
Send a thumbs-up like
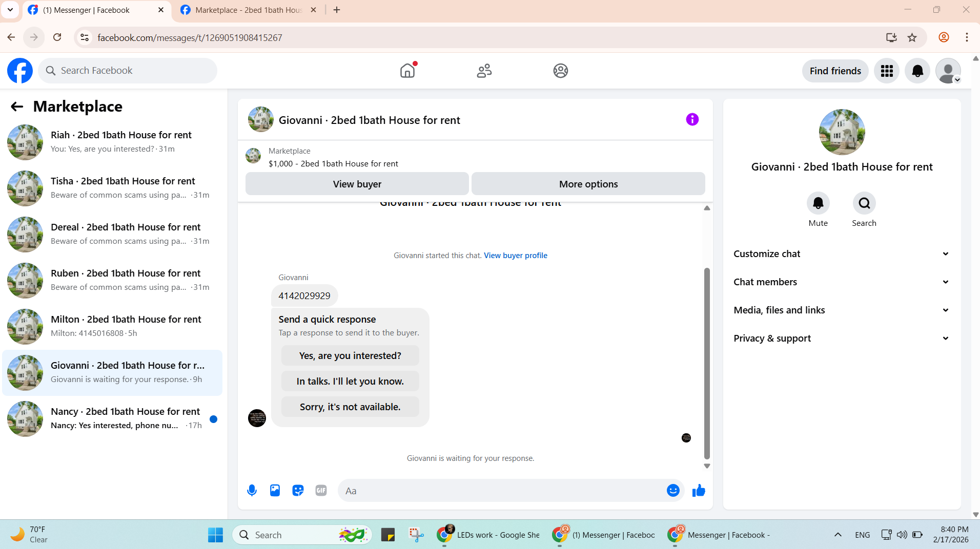699,491
